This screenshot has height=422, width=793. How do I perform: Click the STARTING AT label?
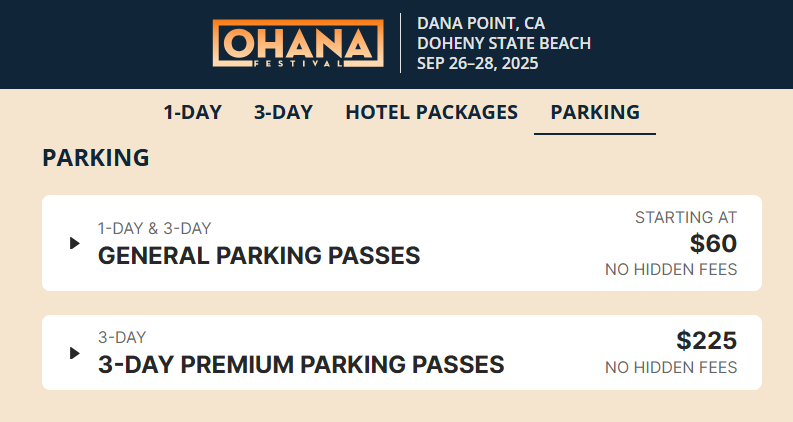(x=686, y=218)
